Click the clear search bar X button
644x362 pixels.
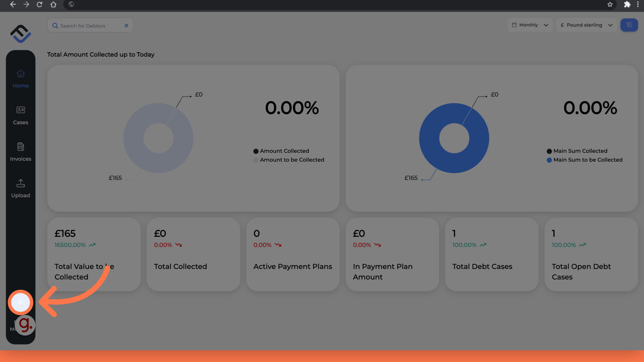pyautogui.click(x=126, y=25)
